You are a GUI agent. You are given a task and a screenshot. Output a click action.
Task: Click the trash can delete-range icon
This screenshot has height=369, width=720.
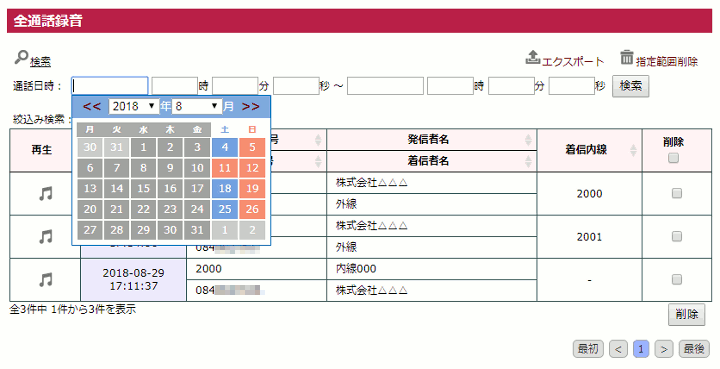(627, 57)
